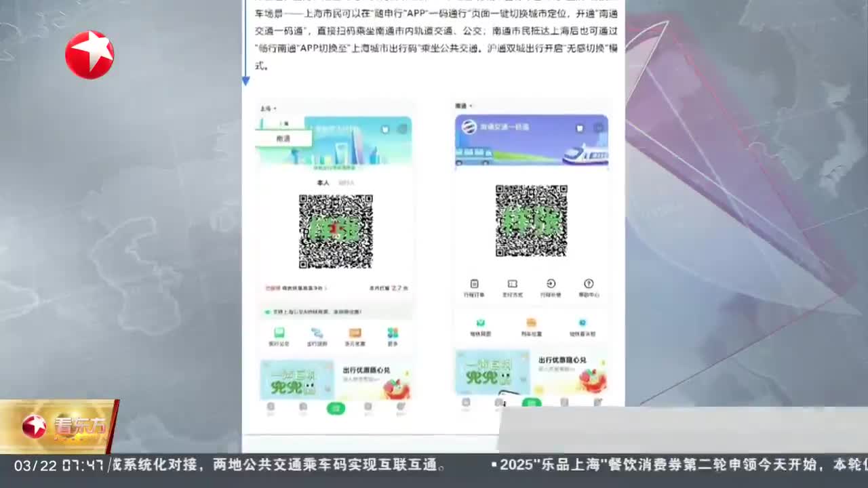Viewport: 868px width, 488px height.
Task: Tap the Nantong app ride QR code
Action: pyautogui.click(x=531, y=220)
